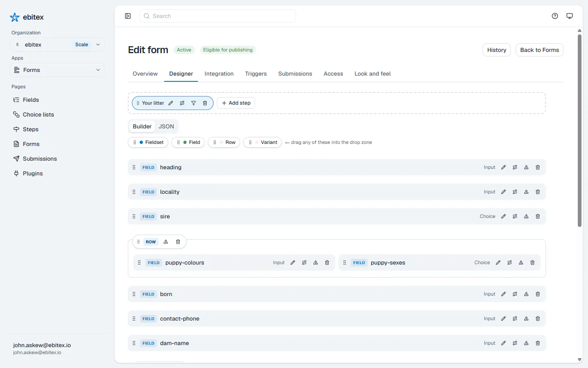Edit the heading field with pencil icon
Screen dimensions: 588x368
click(x=503, y=167)
